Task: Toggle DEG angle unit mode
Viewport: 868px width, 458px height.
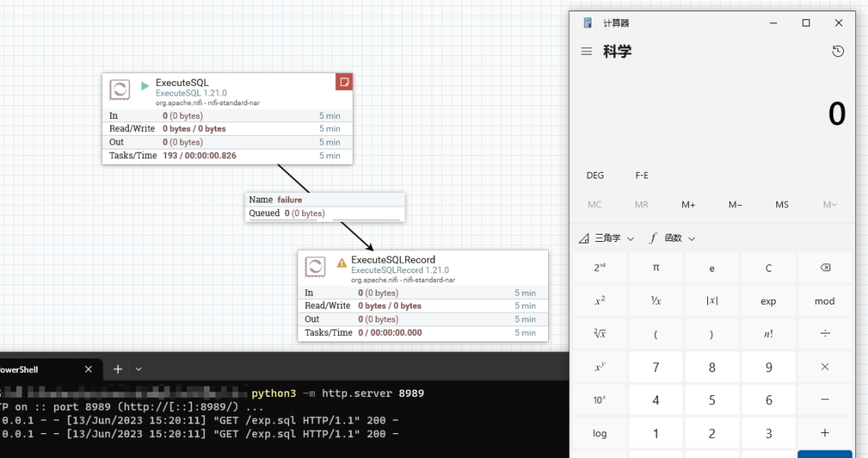Action: tap(595, 175)
